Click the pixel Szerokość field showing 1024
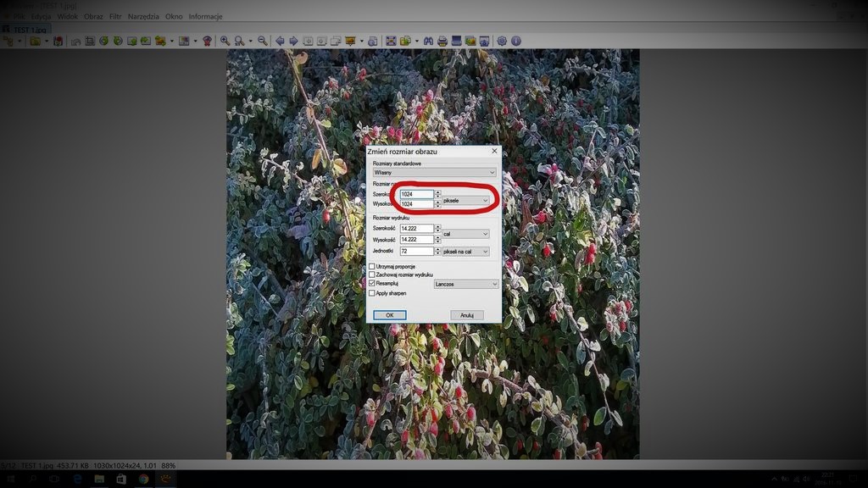 click(x=417, y=194)
